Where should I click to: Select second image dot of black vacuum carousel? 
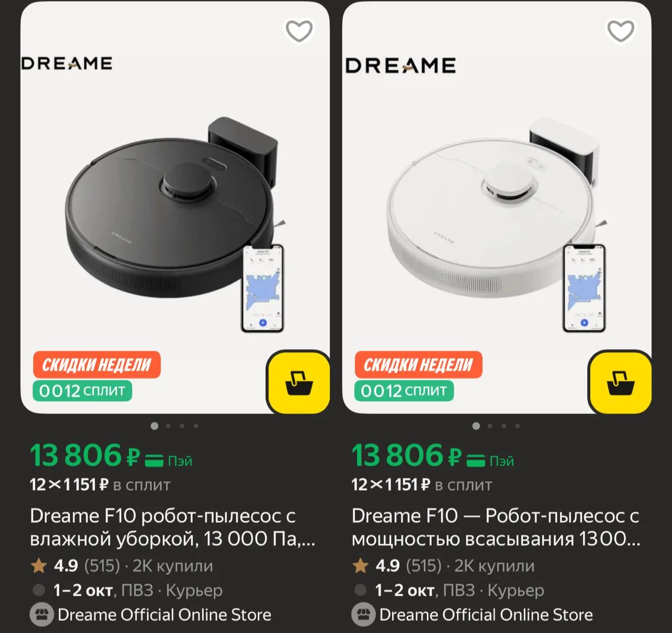click(169, 426)
